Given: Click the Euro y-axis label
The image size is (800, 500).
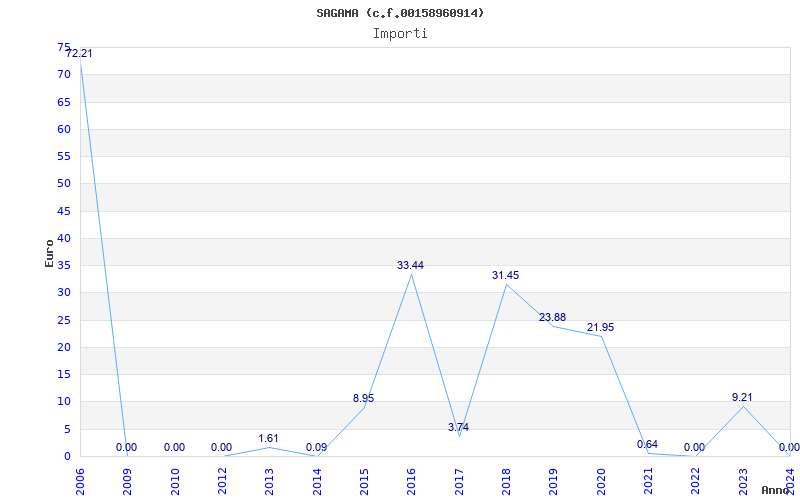Looking at the screenshot, I should click(x=49, y=252).
